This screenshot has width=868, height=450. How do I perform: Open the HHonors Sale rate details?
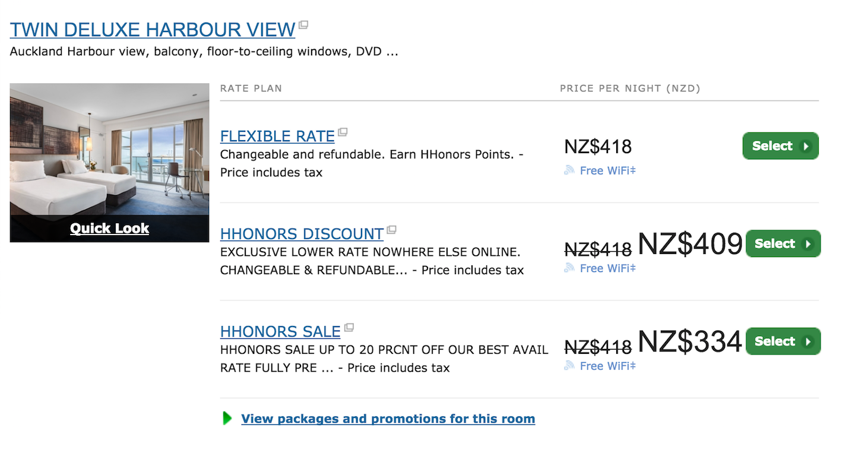(280, 331)
